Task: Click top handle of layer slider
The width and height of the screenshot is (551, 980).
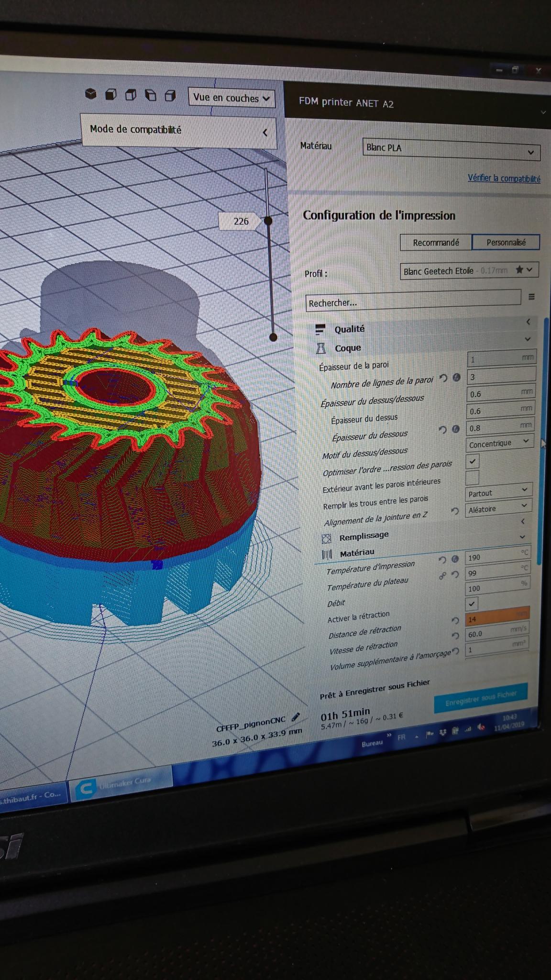Action: pyautogui.click(x=268, y=221)
